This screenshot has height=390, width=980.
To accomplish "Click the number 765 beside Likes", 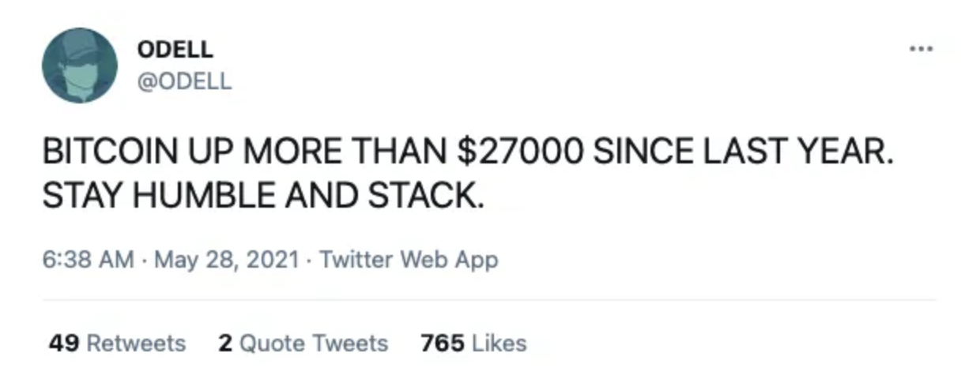I will [x=442, y=343].
